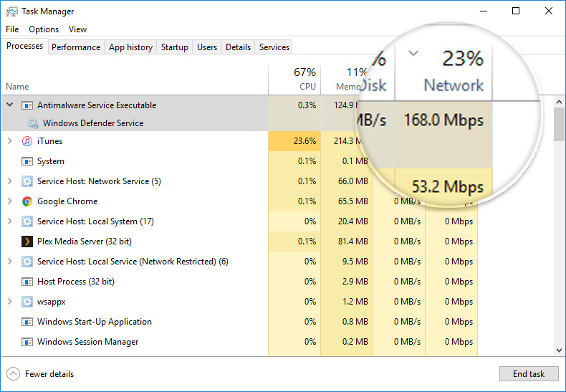Click the Google Chrome icon

click(x=27, y=201)
